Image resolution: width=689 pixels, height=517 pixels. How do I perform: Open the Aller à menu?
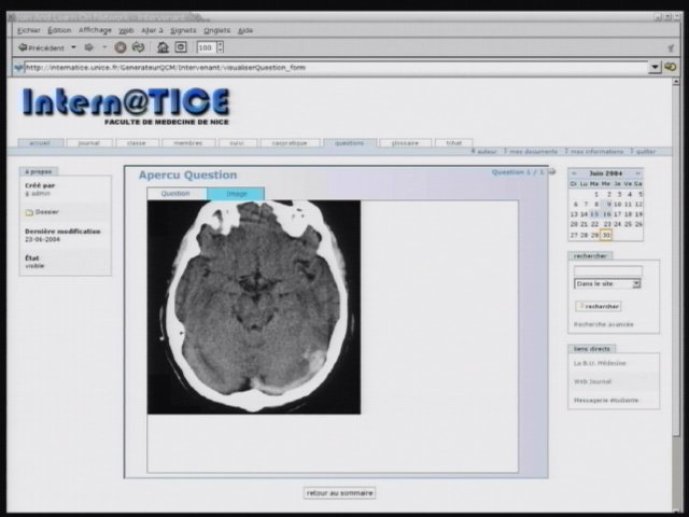(152, 30)
